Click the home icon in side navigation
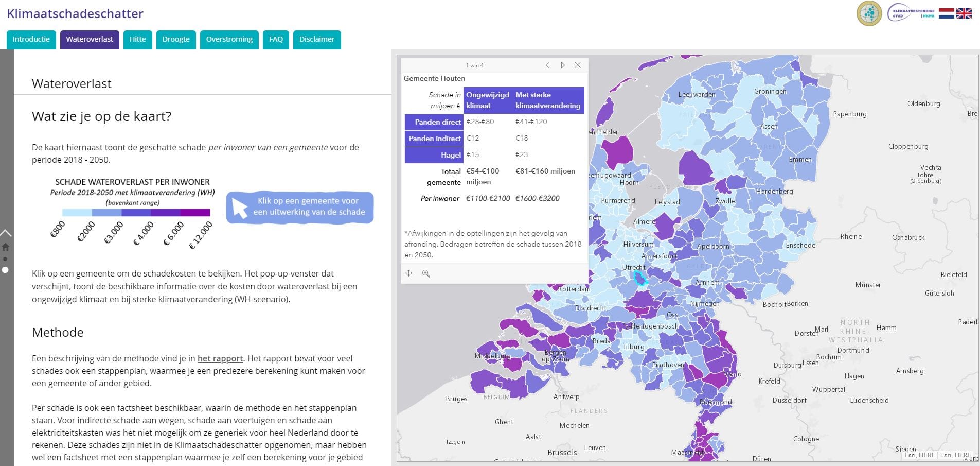This screenshot has height=466, width=980. [6, 247]
